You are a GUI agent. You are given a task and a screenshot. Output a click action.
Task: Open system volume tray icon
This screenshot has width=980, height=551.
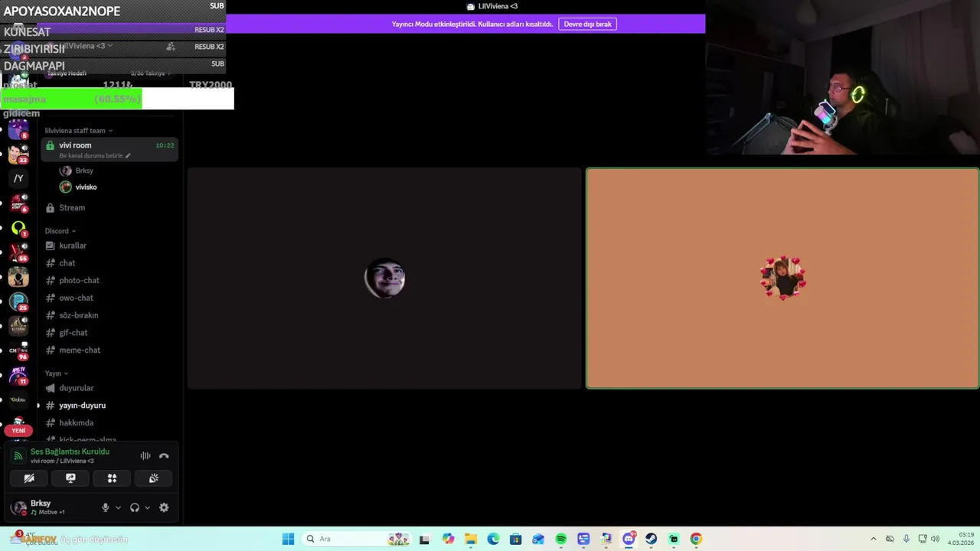(x=935, y=539)
